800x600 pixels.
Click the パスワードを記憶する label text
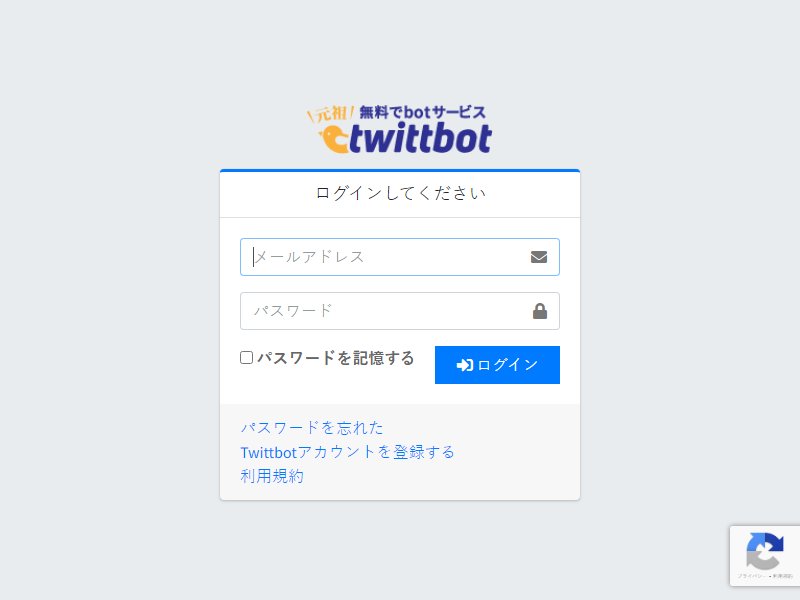tap(335, 358)
